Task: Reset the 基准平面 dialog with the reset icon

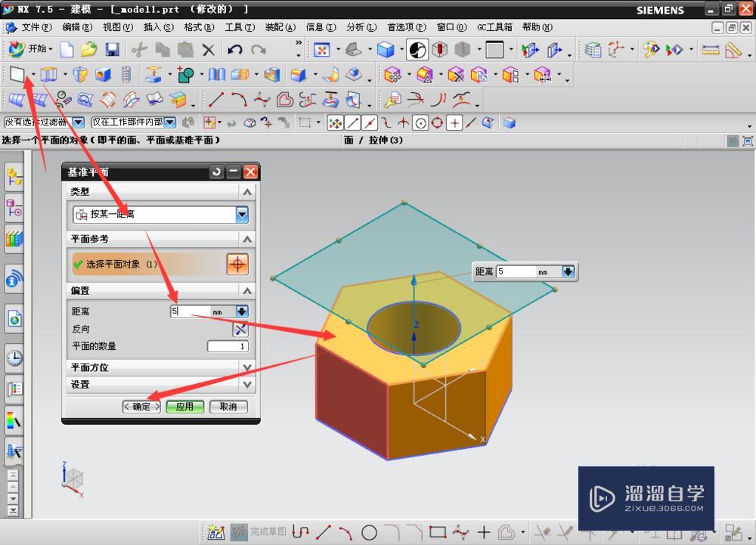Action: [x=216, y=172]
